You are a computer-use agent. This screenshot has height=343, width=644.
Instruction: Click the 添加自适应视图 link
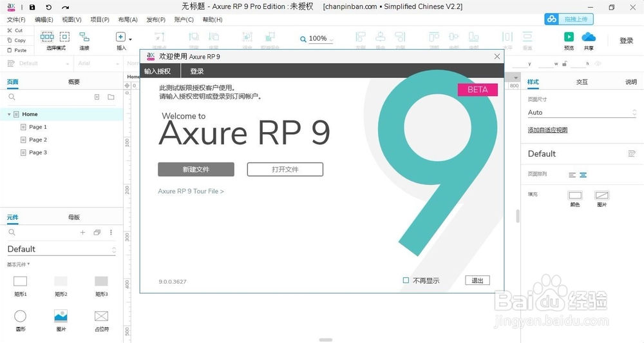pyautogui.click(x=548, y=130)
